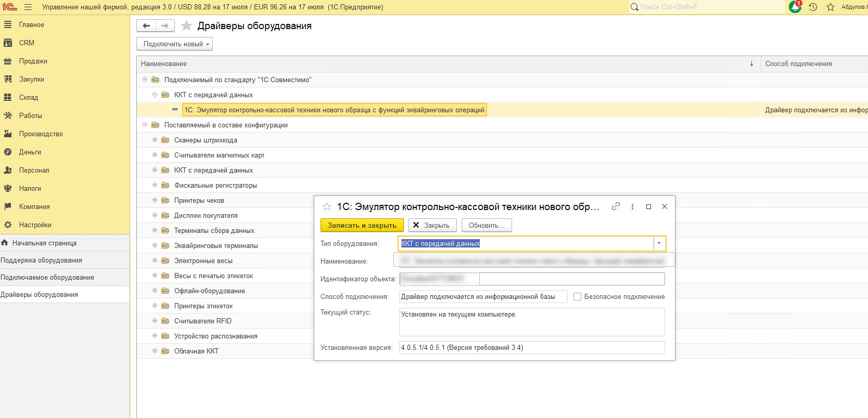The width and height of the screenshot is (868, 418).
Task: Star the emulator driver dialog as favorite
Action: 327,206
